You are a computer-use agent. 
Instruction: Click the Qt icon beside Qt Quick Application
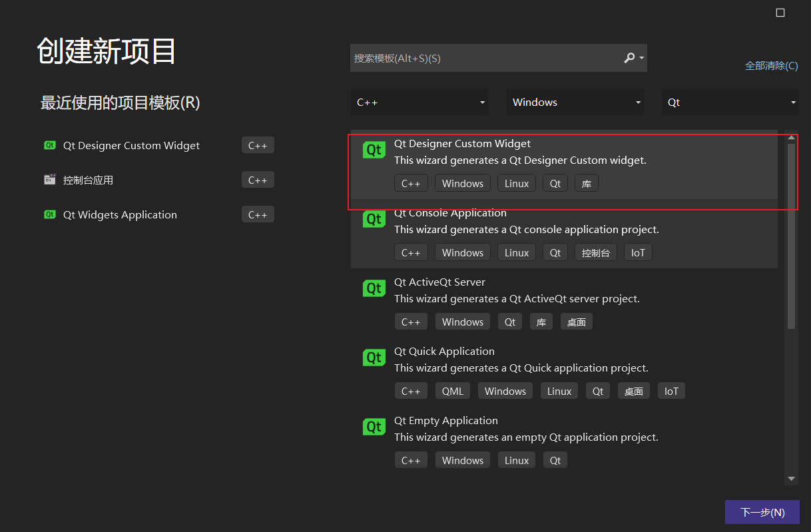click(x=374, y=357)
